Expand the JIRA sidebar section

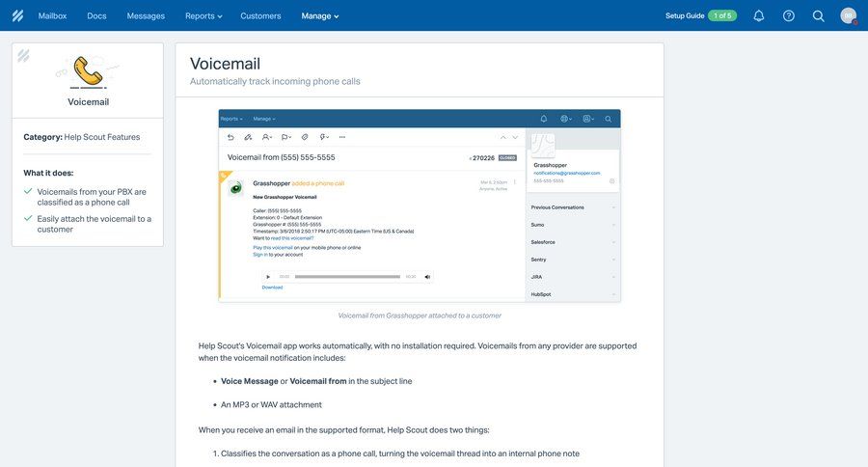click(572, 277)
